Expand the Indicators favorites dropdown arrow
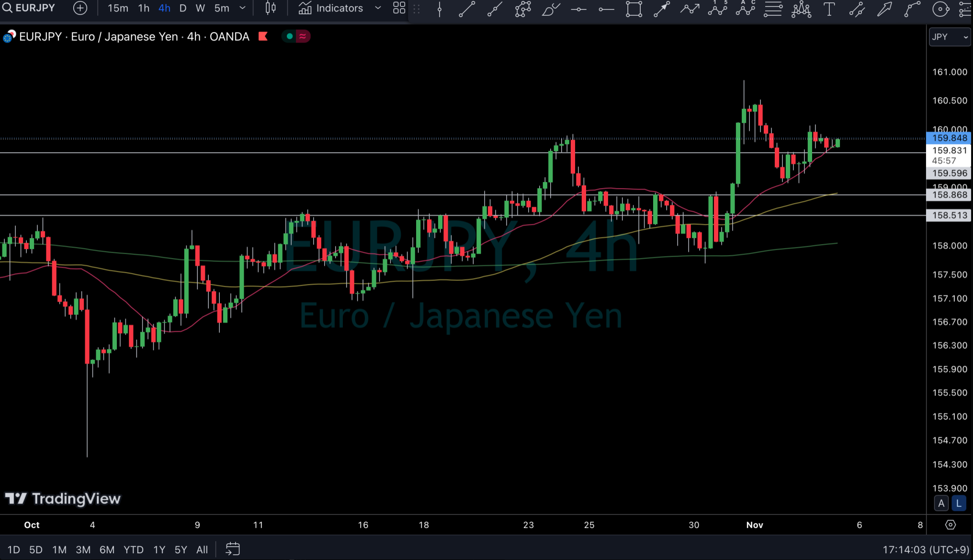 point(378,8)
